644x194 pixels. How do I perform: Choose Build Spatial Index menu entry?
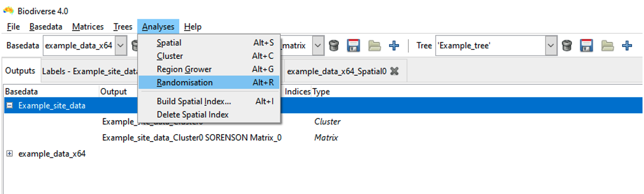[209, 101]
